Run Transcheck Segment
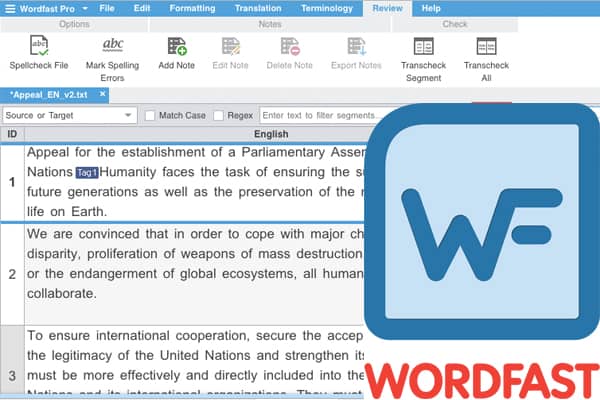 (x=423, y=46)
